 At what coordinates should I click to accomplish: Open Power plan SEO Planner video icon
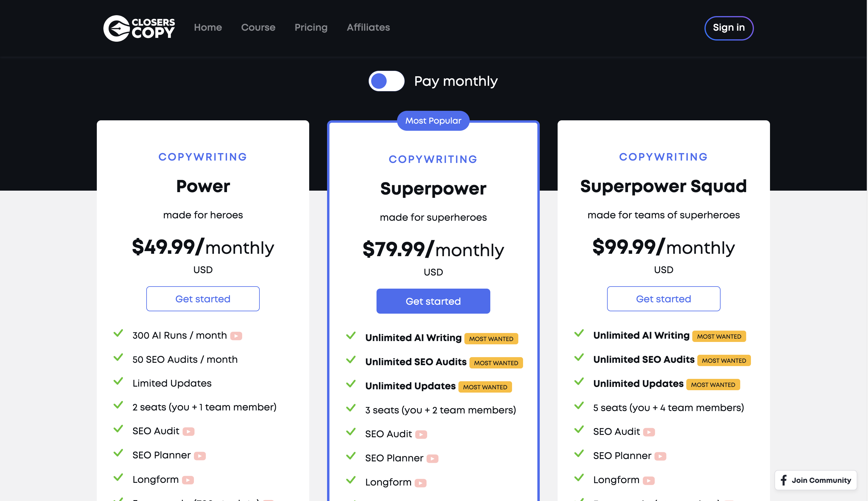click(x=200, y=456)
